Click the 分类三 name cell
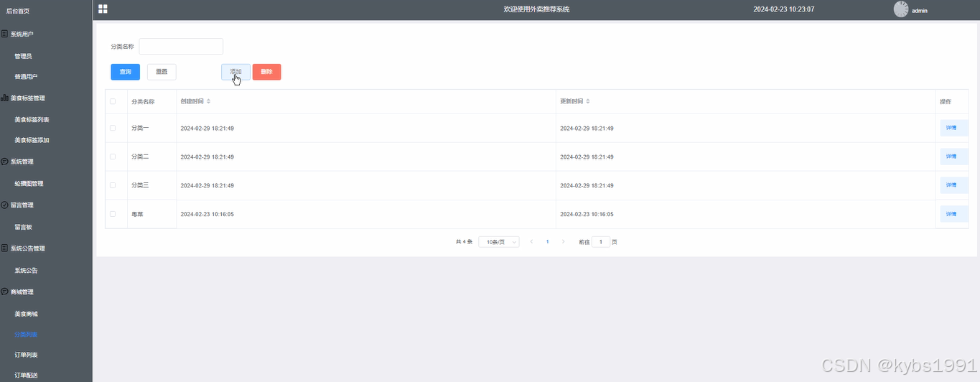 point(140,185)
